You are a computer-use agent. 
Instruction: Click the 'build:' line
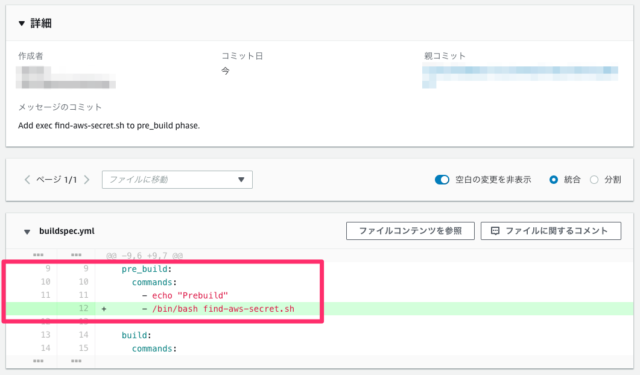[x=136, y=335]
